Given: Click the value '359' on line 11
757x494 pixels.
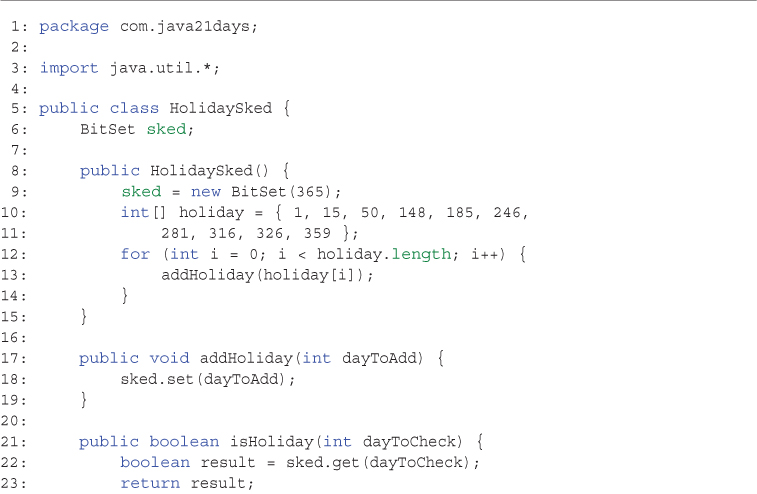Looking at the screenshot, I should [317, 233].
